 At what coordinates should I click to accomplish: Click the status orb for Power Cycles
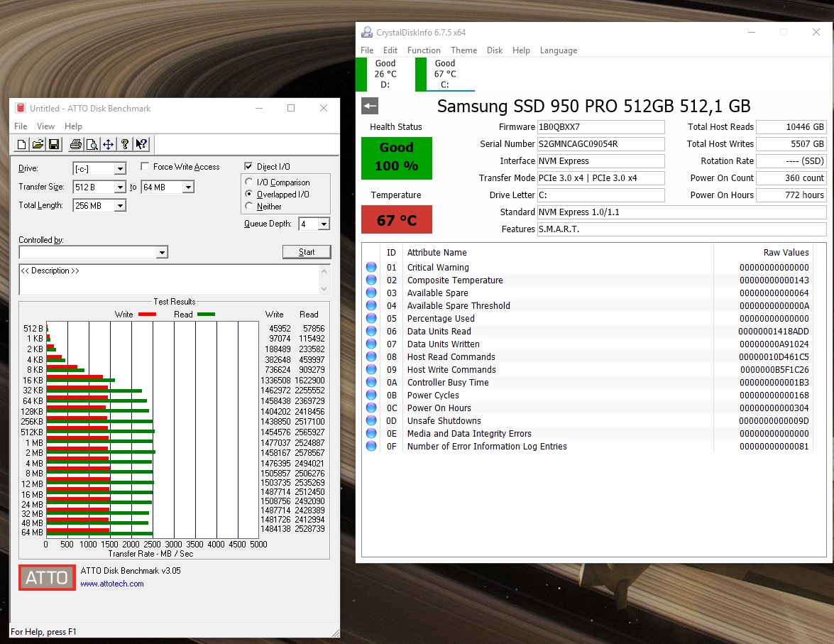coord(371,395)
